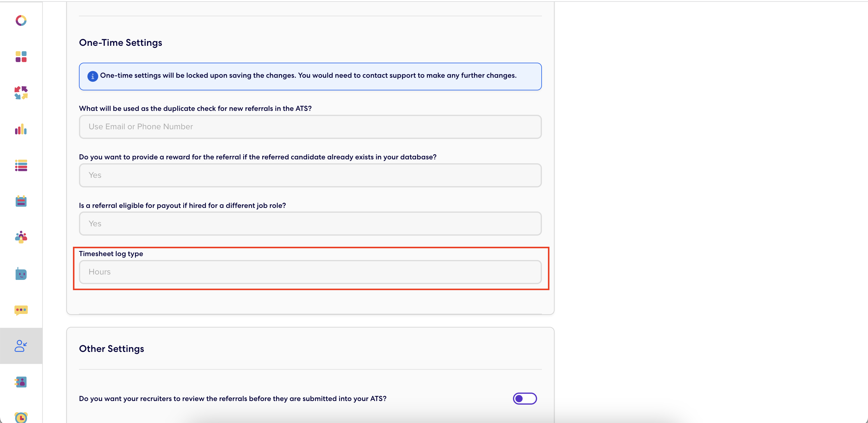Open the smiling robot bot icon
This screenshot has height=423, width=868.
click(21, 274)
